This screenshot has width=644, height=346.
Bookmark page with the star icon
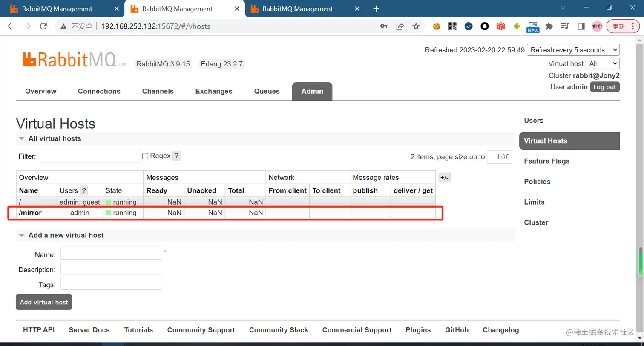tap(416, 26)
